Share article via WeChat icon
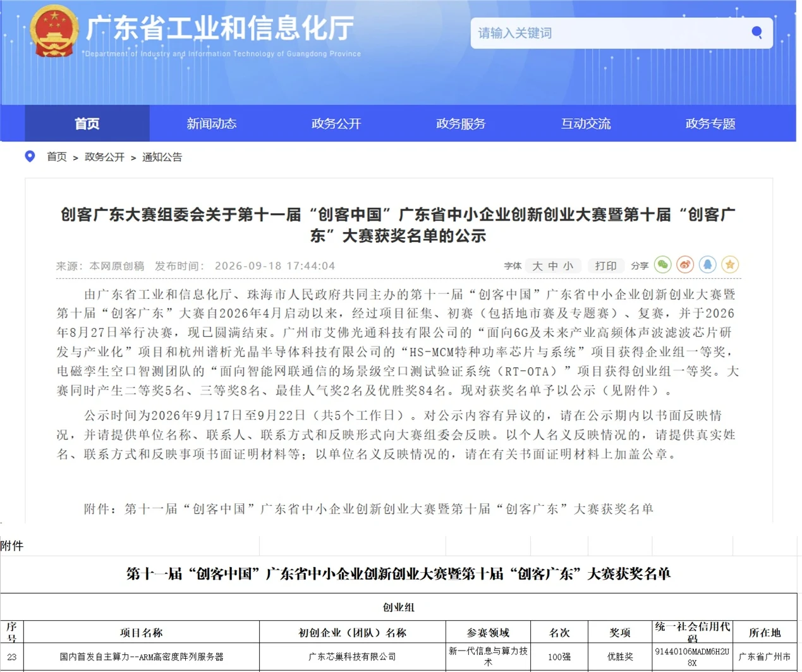The height and width of the screenshot is (672, 802). pyautogui.click(x=662, y=265)
